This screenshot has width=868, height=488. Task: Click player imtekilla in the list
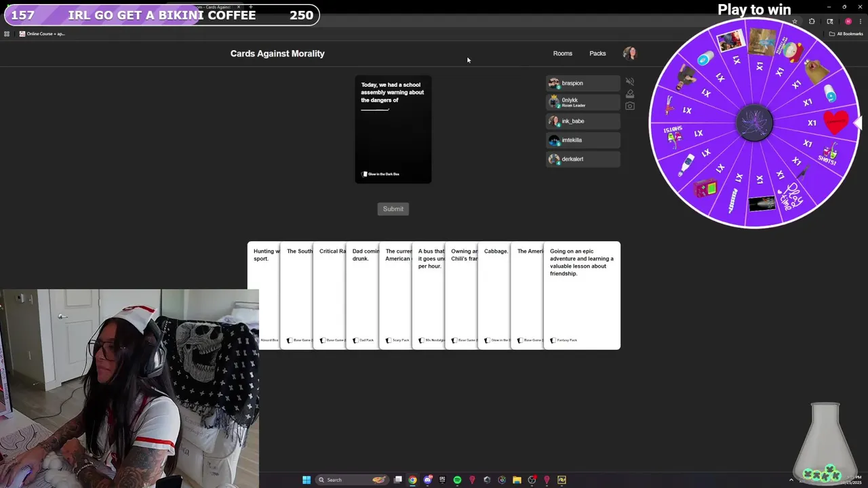click(583, 140)
